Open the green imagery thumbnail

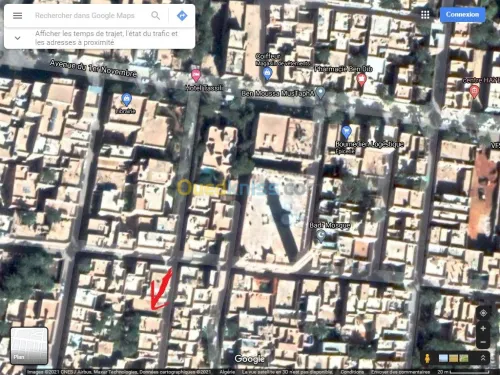click(464, 358)
